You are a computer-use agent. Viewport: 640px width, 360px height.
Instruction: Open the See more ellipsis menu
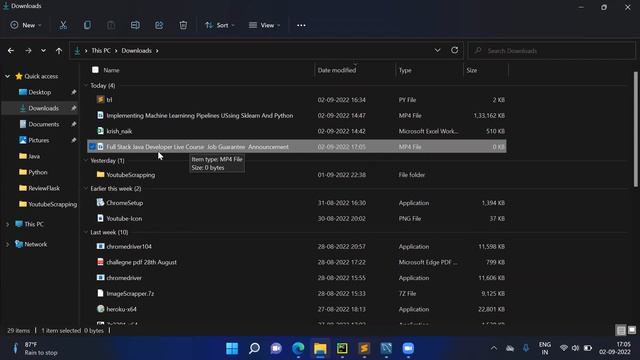pyautogui.click(x=301, y=25)
